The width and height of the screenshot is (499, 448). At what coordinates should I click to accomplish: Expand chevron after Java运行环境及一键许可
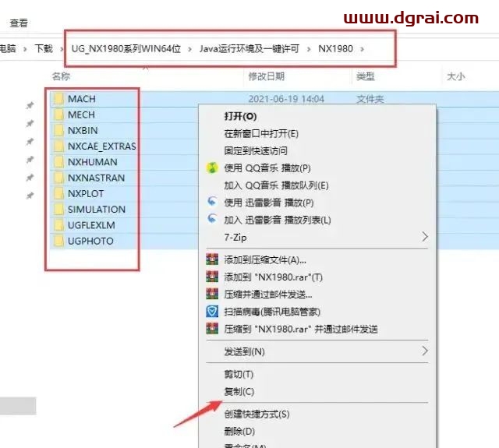(x=309, y=49)
